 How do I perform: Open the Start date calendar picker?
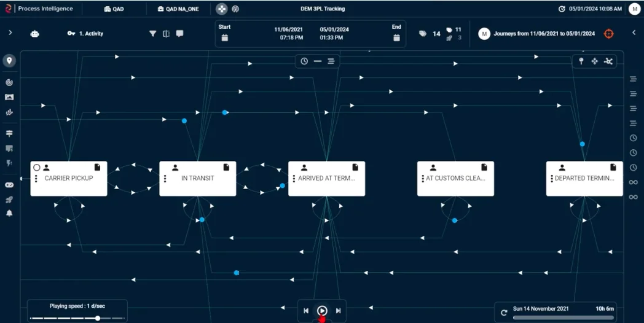225,37
